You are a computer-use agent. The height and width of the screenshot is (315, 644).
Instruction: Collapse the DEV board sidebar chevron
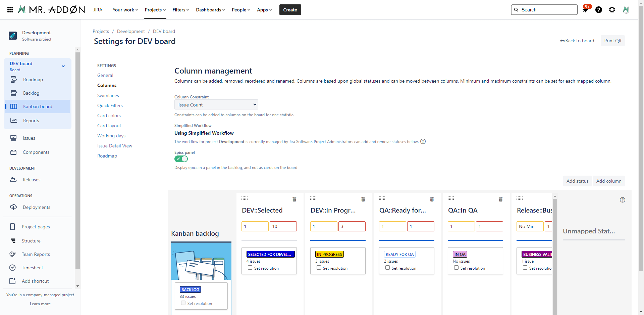coord(63,66)
